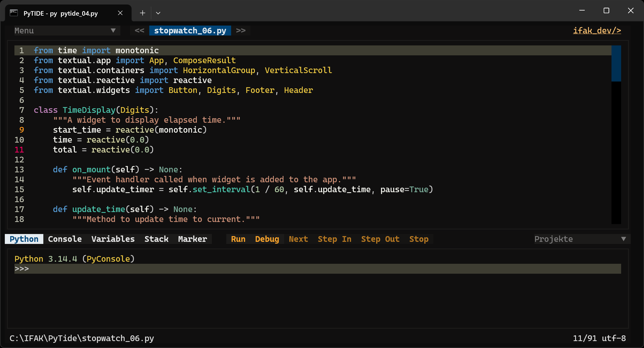Switch to the Console tab
Viewport: 644px width, 348px height.
(x=65, y=239)
